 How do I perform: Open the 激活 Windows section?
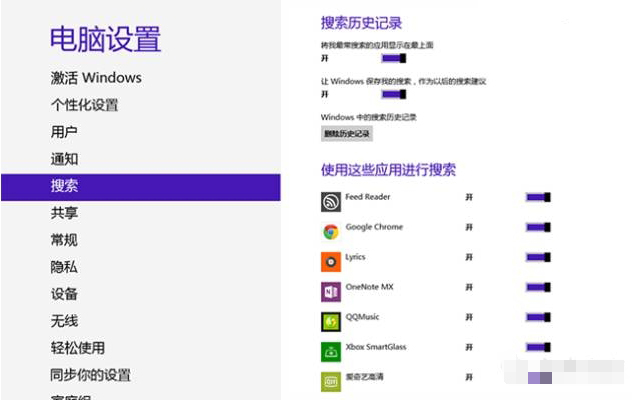tap(96, 77)
